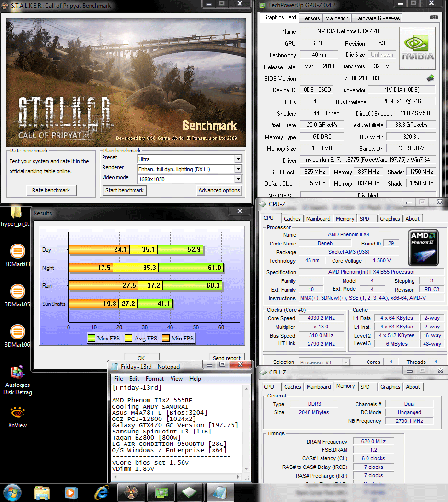Open the 3DMark05 desktop icon
The width and height of the screenshot is (448, 502).
click(x=17, y=295)
